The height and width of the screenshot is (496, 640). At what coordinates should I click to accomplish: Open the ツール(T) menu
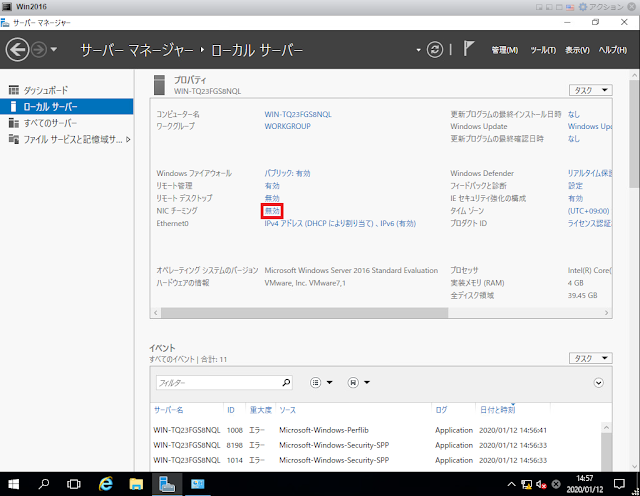(543, 50)
